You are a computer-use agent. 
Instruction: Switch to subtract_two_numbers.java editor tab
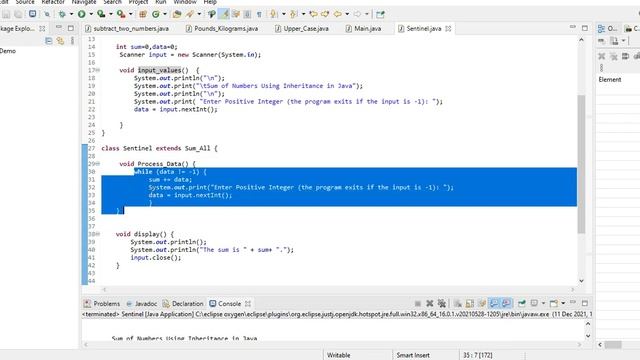pos(127,29)
